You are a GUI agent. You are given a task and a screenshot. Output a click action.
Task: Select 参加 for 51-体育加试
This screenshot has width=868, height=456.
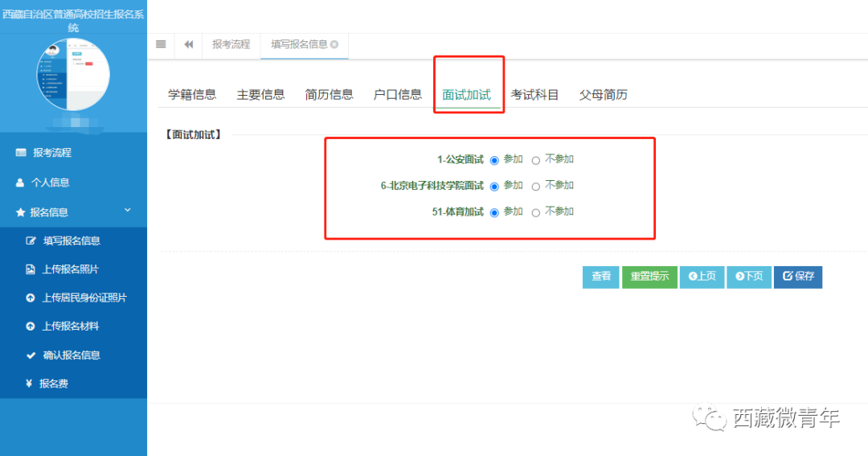[x=494, y=212]
